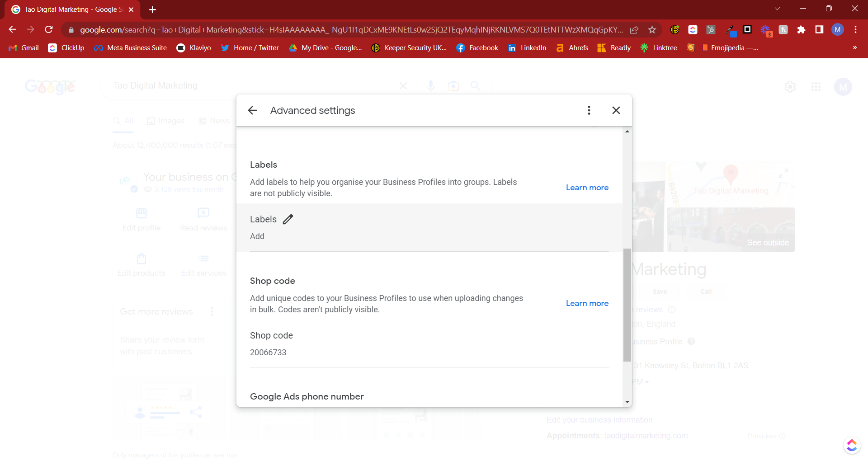Click dialog scrollbar up arrow
The width and height of the screenshot is (868, 461).
coord(627,132)
